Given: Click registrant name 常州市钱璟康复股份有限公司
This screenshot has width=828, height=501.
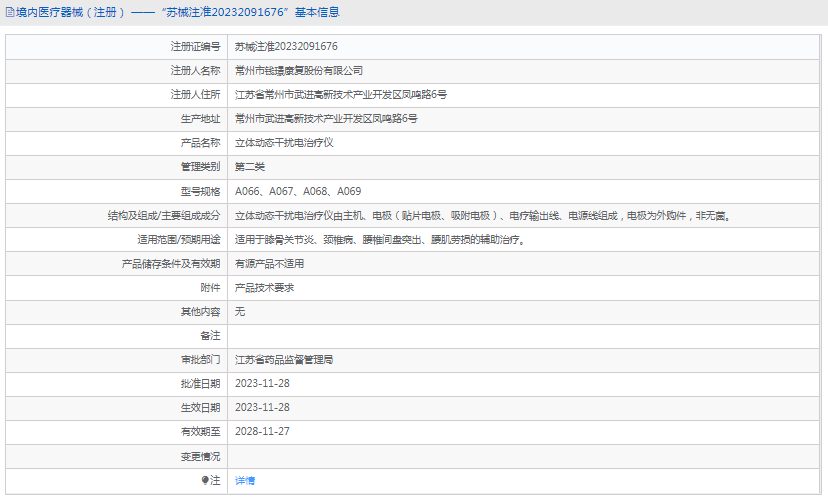Looking at the screenshot, I should coord(298,71).
